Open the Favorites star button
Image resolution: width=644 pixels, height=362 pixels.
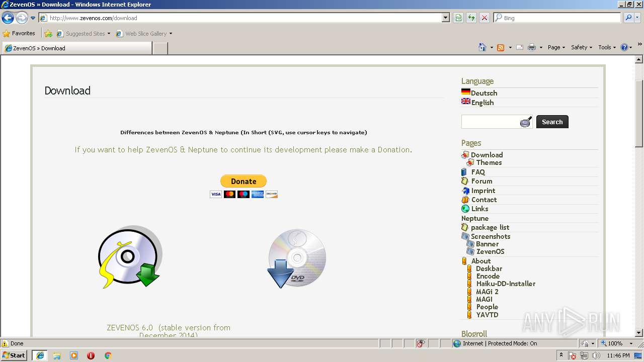pyautogui.click(x=19, y=34)
